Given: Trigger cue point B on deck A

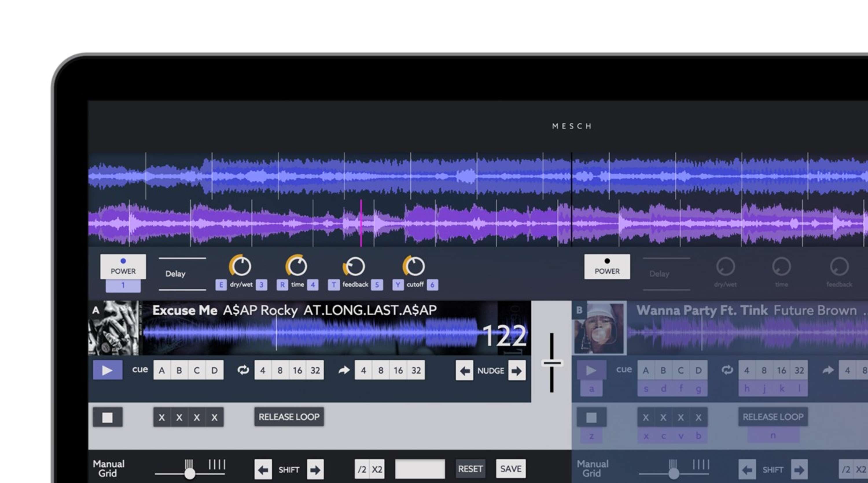Looking at the screenshot, I should pyautogui.click(x=180, y=370).
